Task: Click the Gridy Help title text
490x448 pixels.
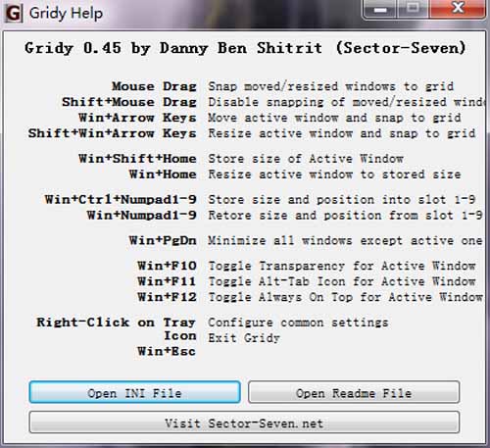Action: tap(66, 14)
